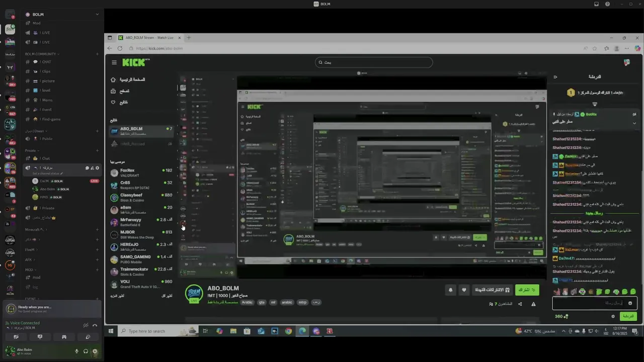
Task: Open the Kick hamburger menu
Action: point(114,62)
